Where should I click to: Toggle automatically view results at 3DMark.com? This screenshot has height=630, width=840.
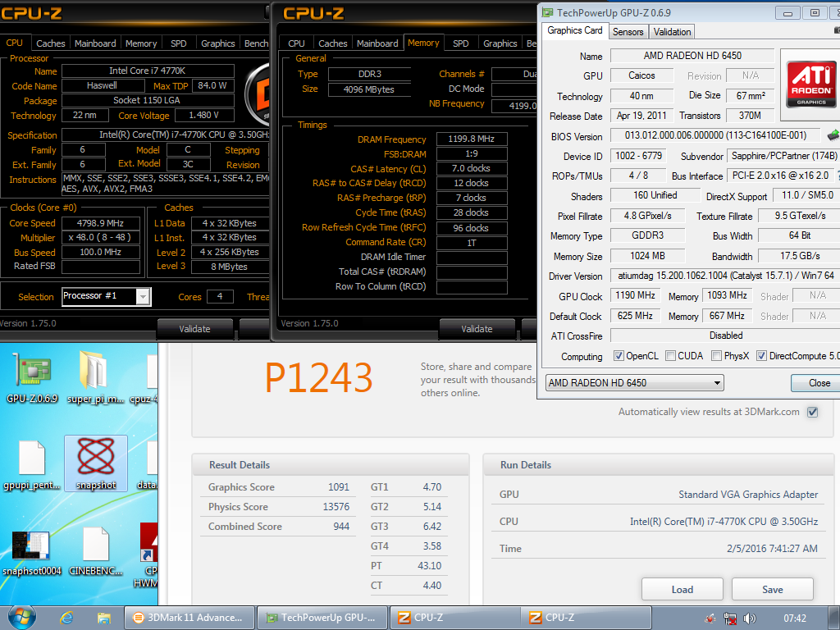(x=812, y=412)
